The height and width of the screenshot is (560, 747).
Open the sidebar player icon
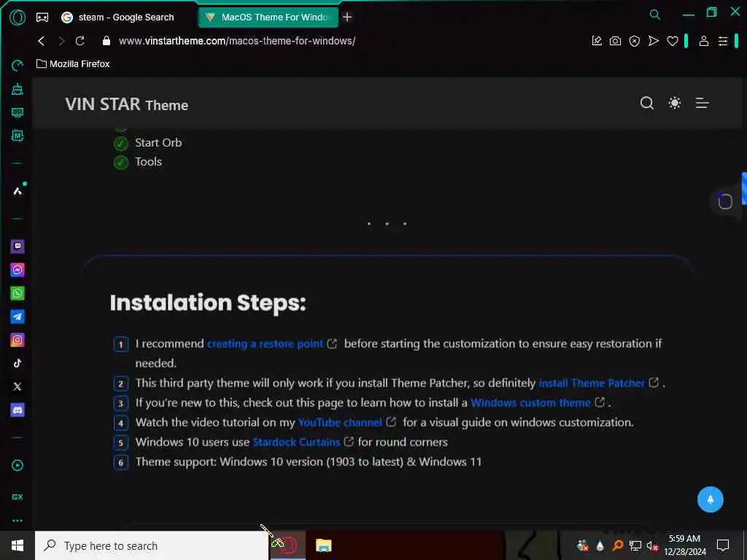point(18,465)
